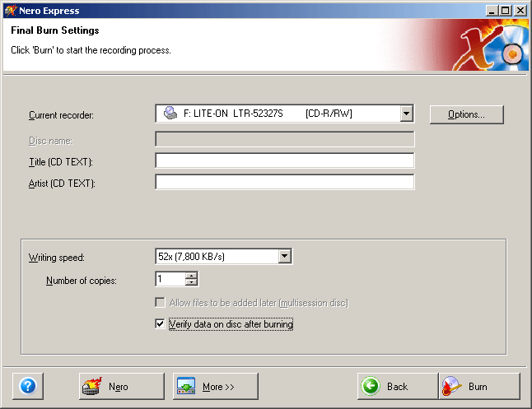Click the recorder drive icon in combo box

coord(170,114)
